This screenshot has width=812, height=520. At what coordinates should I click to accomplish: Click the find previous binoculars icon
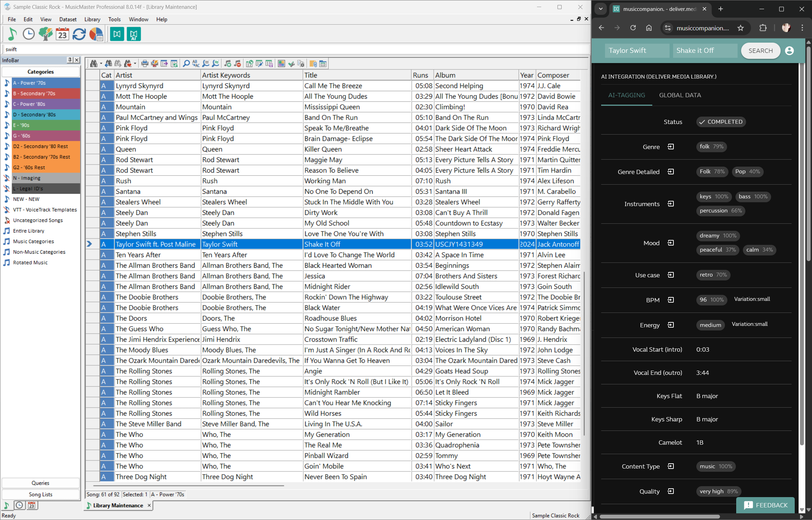tap(108, 64)
